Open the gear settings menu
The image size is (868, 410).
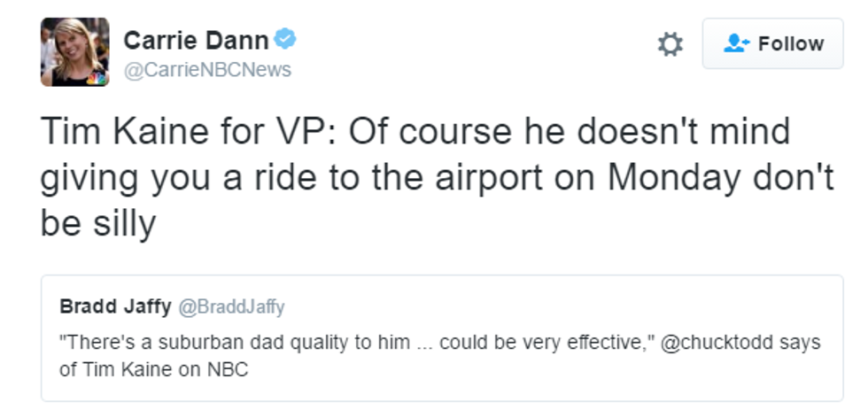tap(670, 44)
